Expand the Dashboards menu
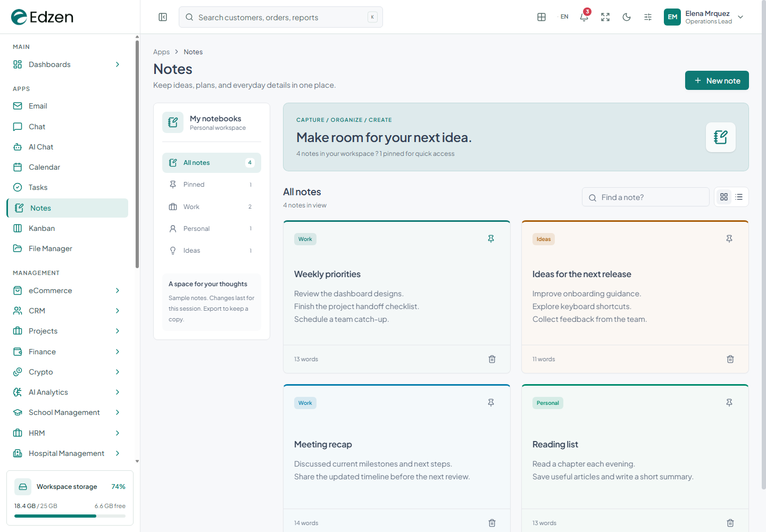 [x=67, y=64]
